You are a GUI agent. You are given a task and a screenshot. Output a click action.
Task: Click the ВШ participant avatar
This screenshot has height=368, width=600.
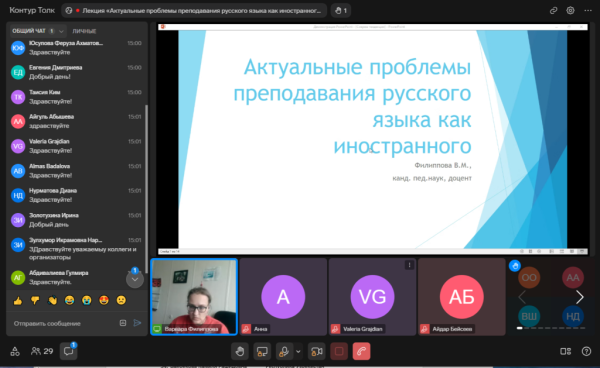tap(529, 316)
